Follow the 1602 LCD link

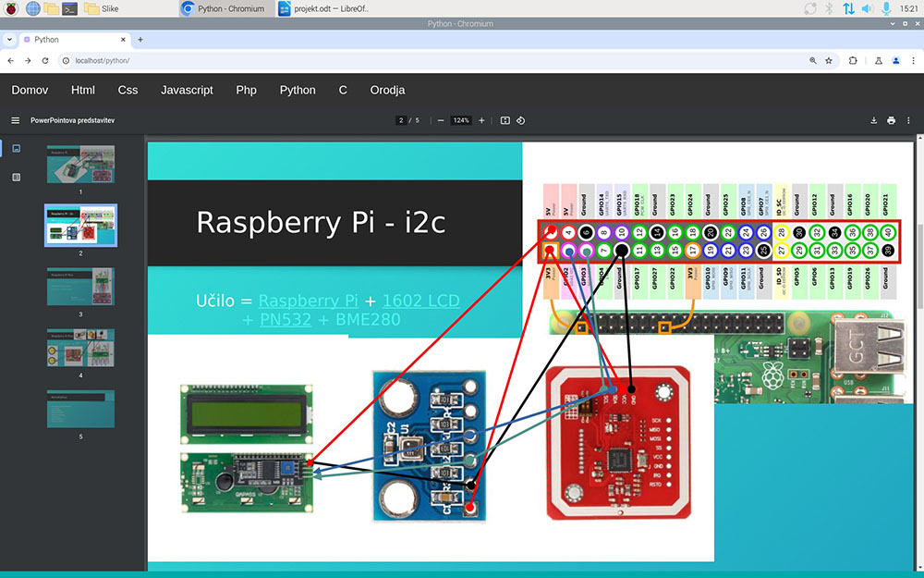coord(420,301)
